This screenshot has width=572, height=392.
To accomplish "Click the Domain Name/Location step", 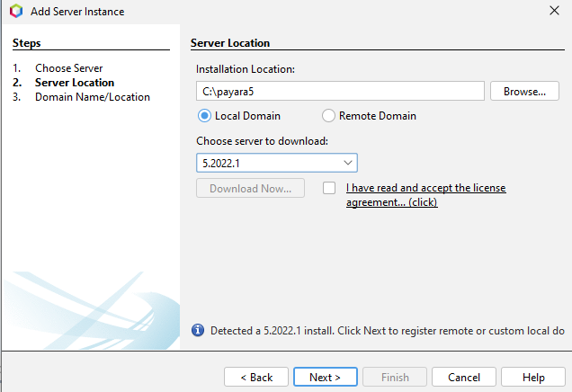I will 93,97.
